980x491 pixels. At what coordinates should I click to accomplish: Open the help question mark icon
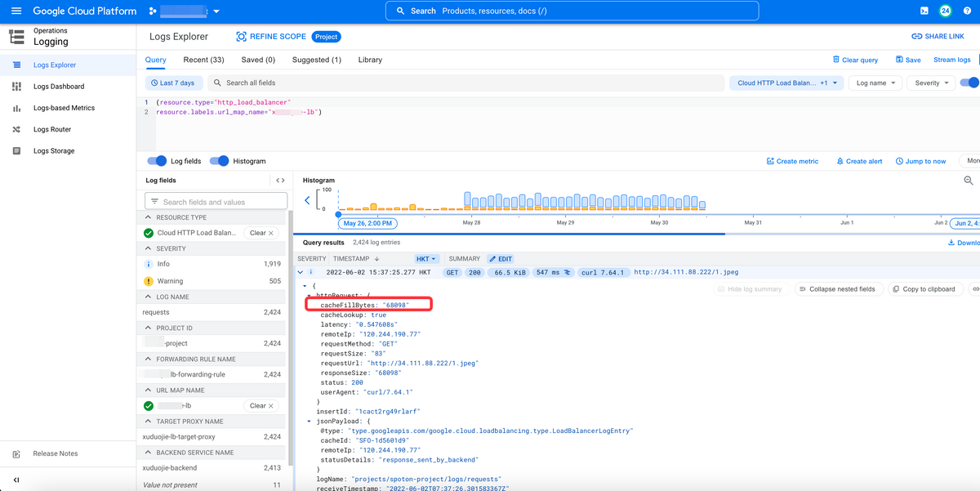(968, 11)
